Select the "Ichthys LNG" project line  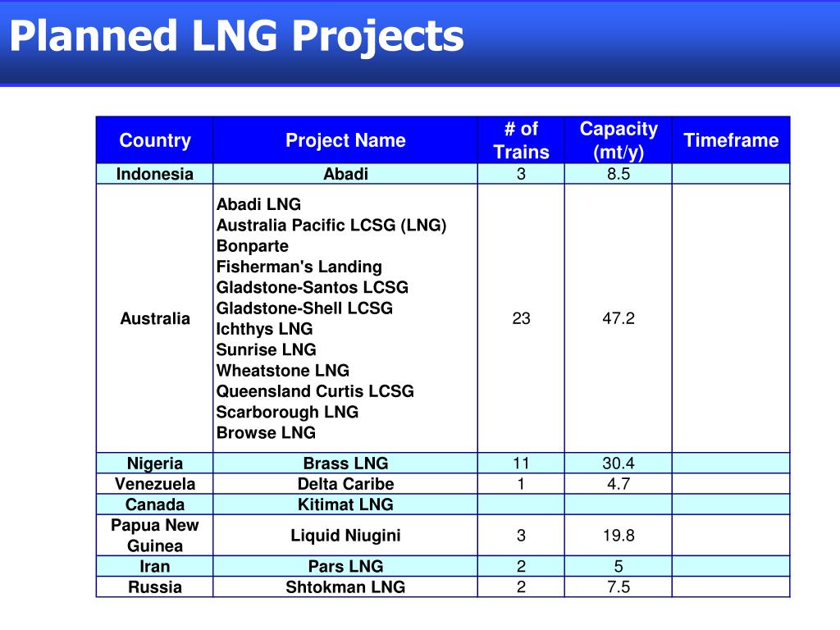(x=265, y=329)
